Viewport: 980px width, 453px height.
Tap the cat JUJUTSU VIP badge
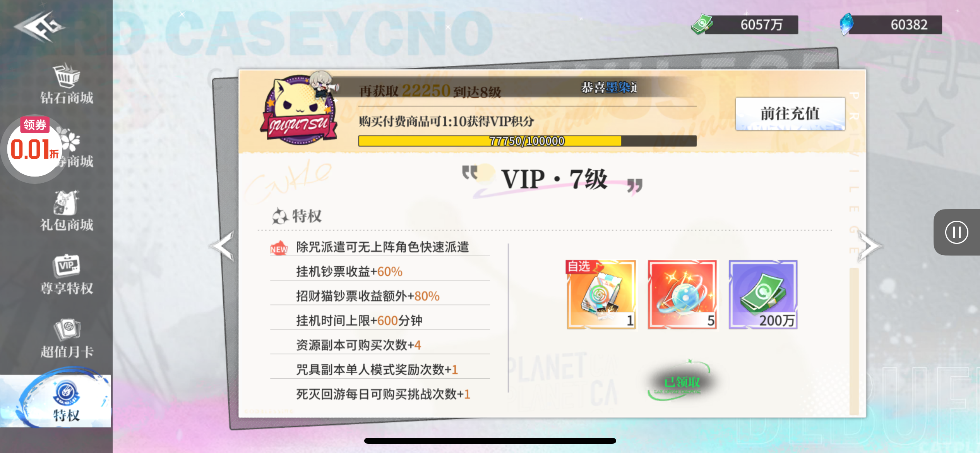[x=299, y=110]
